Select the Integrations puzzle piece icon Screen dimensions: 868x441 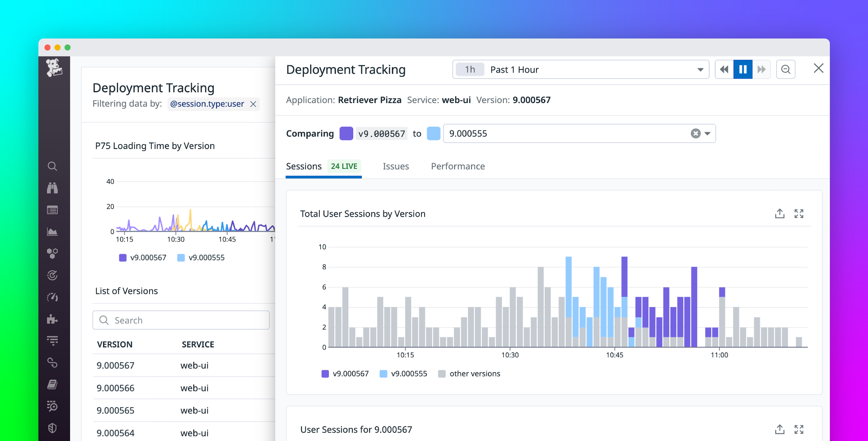(x=52, y=319)
